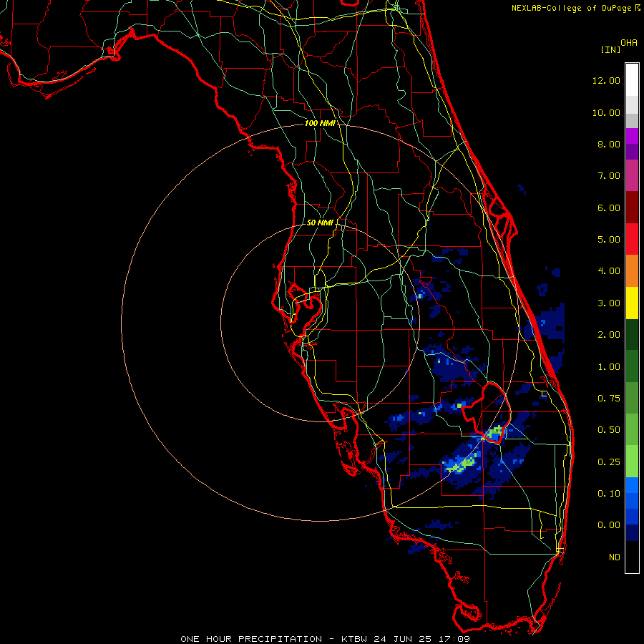The height and width of the screenshot is (644, 644).
Task: Click the 0.25 legend value
Action: tap(609, 462)
